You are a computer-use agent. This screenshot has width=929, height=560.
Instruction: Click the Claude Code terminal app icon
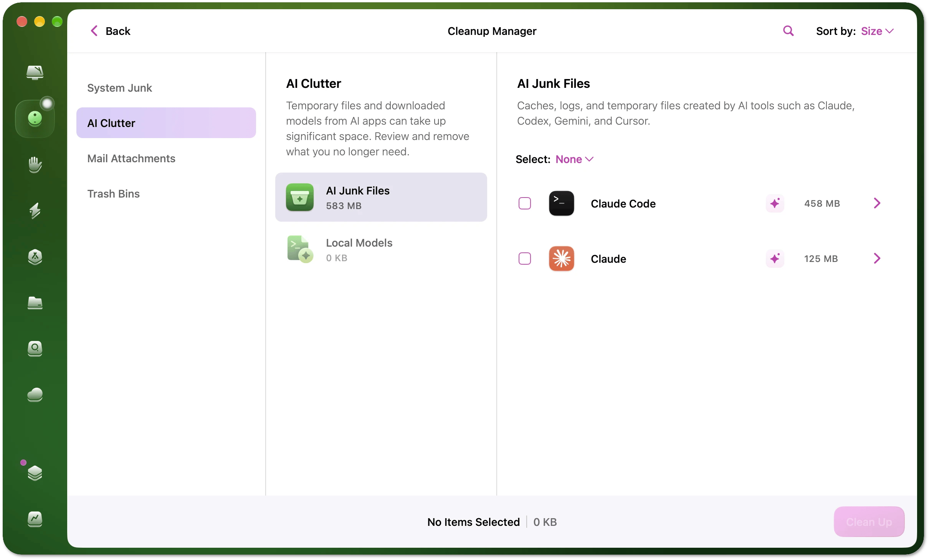[x=561, y=203]
